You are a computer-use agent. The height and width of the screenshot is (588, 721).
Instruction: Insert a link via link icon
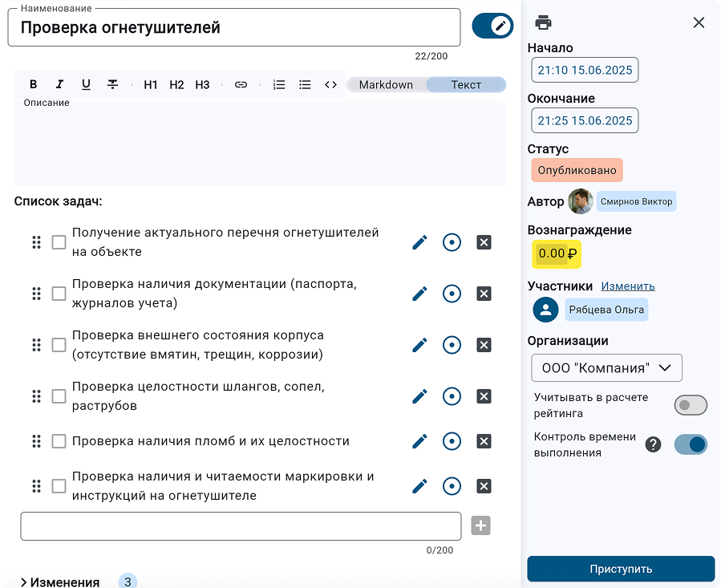[x=241, y=85]
